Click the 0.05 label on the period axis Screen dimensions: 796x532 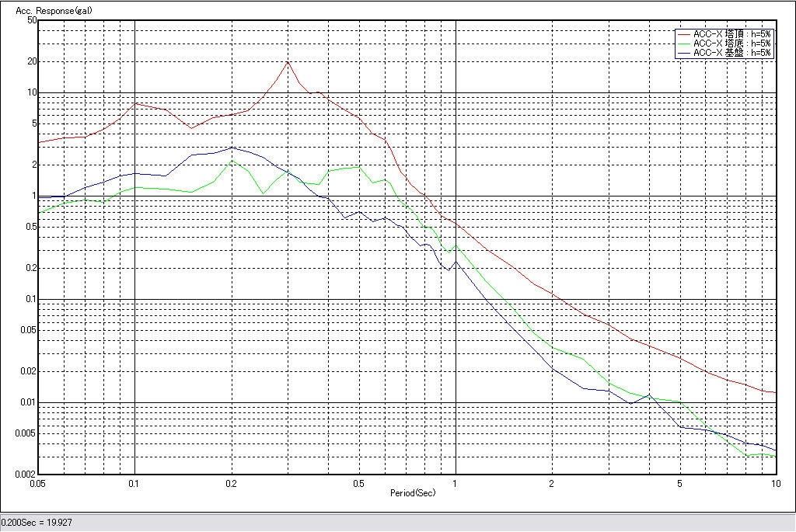(x=36, y=484)
